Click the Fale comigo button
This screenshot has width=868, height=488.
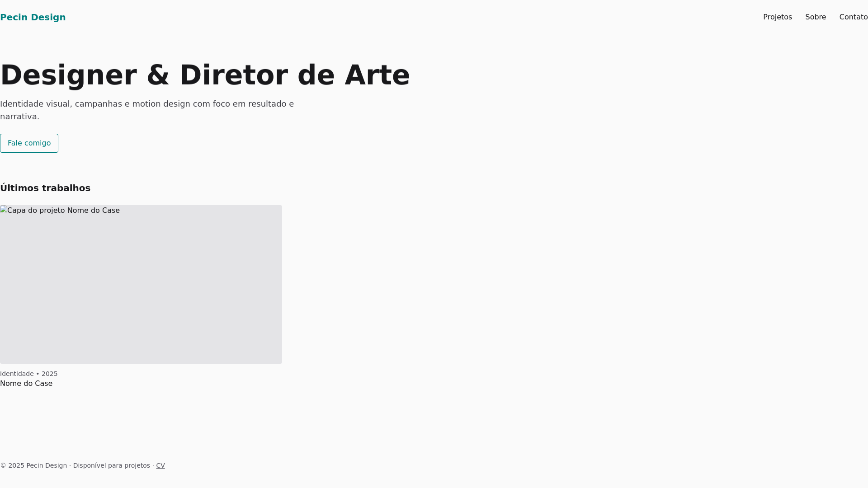(x=29, y=143)
